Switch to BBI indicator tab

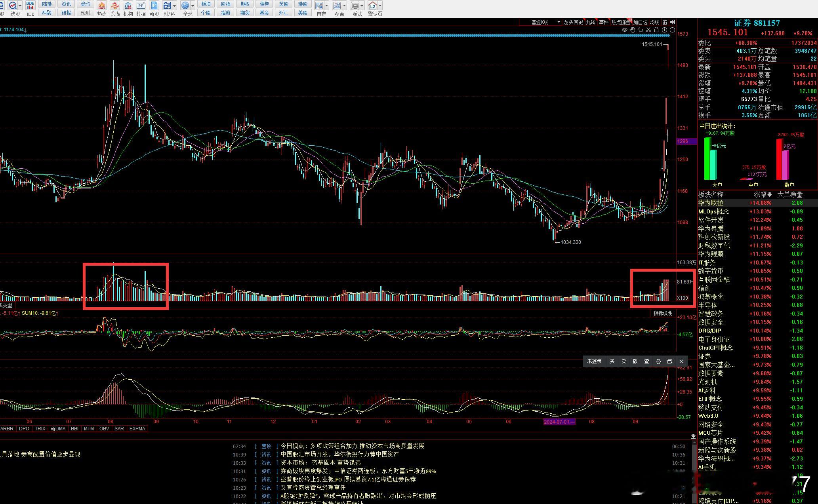pos(74,429)
